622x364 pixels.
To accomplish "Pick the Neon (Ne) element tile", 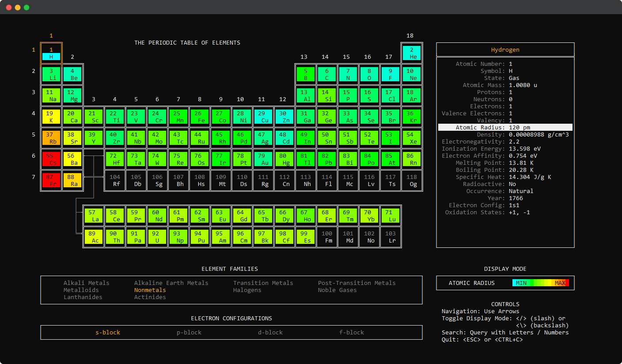I will pos(412,74).
